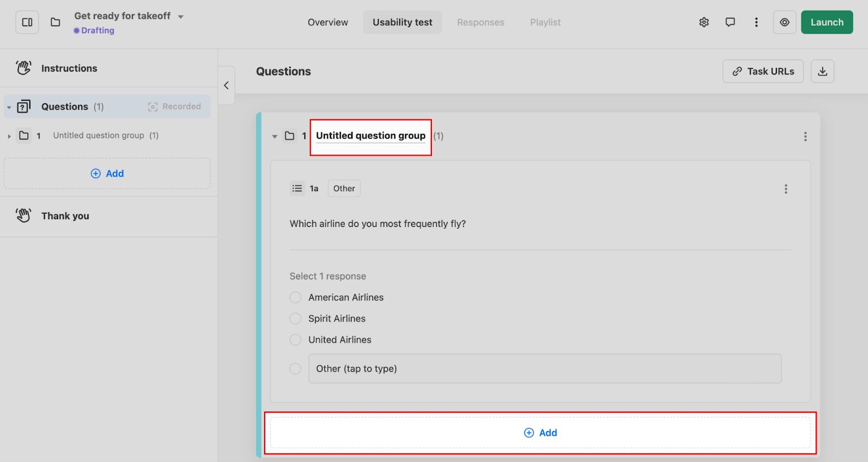Switch to the Overview tab

click(x=328, y=22)
